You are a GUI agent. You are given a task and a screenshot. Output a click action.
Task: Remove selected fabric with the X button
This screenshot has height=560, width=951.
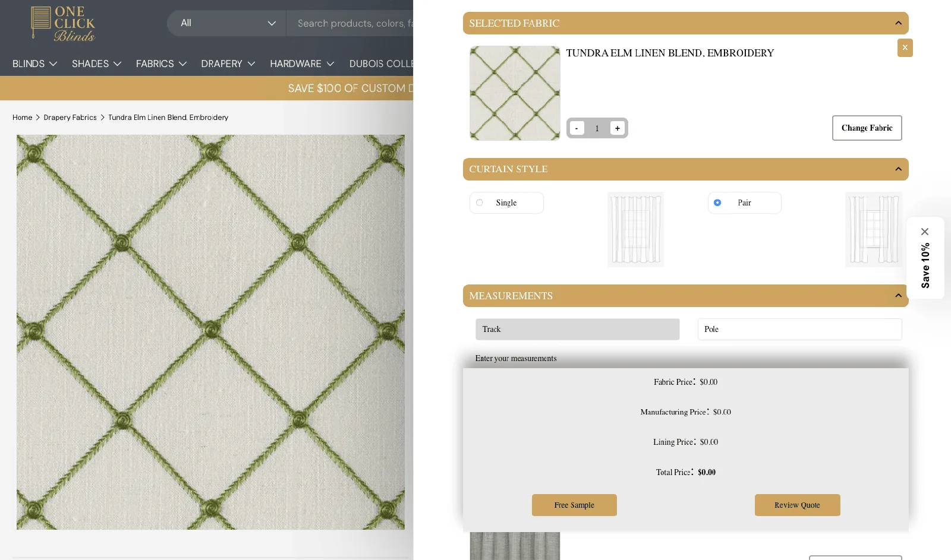(905, 48)
